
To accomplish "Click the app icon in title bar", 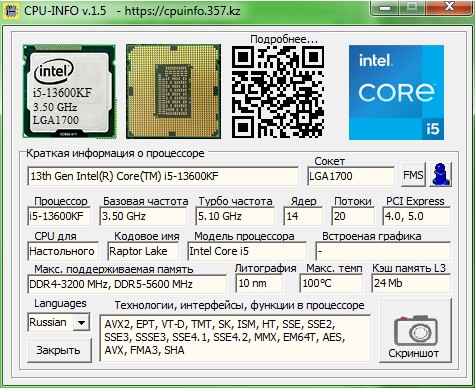I will [11, 11].
